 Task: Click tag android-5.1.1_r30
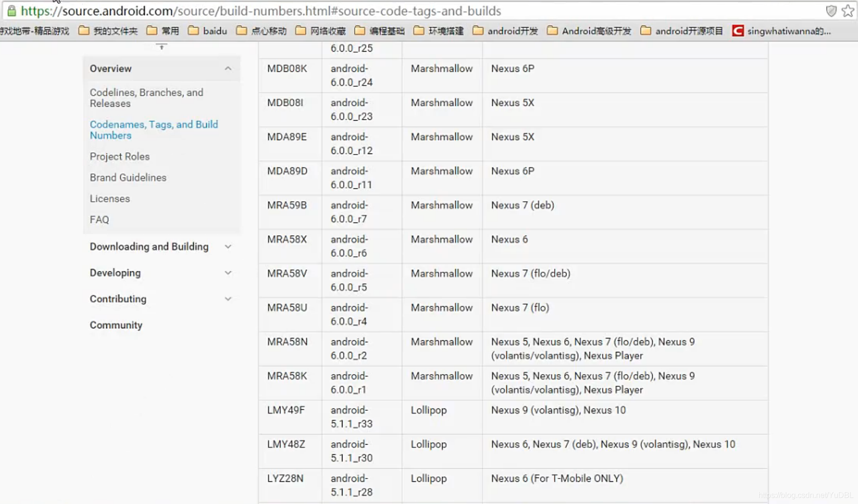(352, 451)
